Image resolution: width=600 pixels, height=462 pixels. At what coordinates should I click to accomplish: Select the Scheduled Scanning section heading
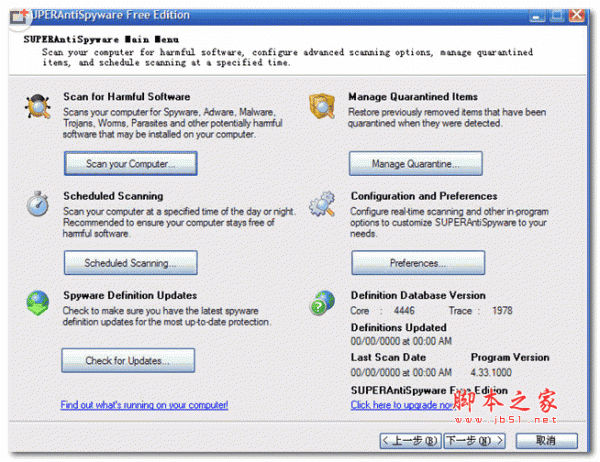pyautogui.click(x=113, y=196)
